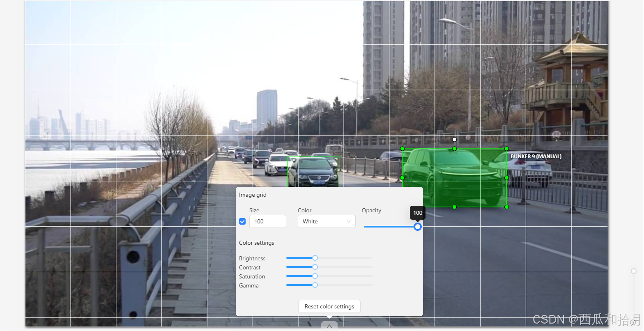This screenshot has width=644, height=331.
Task: Click top-left corner handle of the selected box
Action: pos(402,149)
